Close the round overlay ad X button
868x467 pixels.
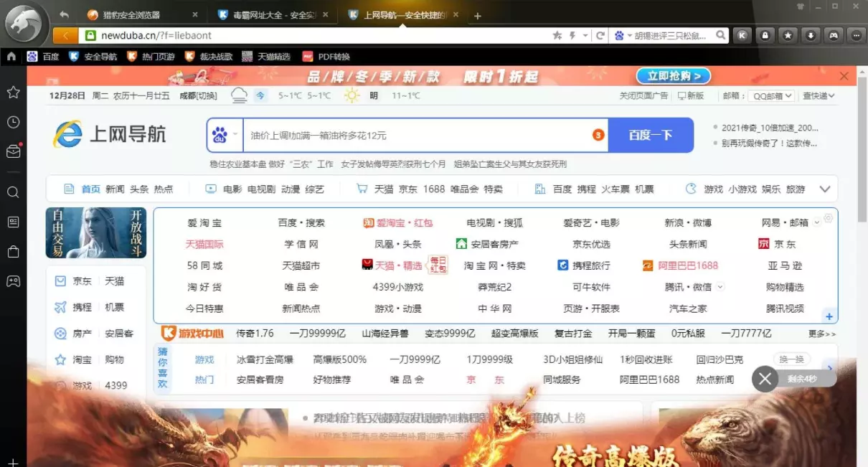coord(765,378)
